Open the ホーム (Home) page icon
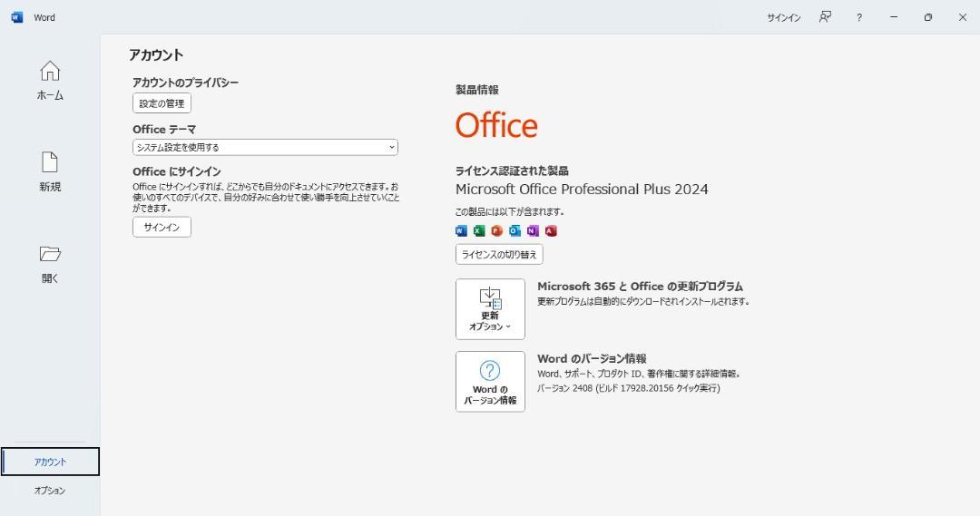This screenshot has width=980, height=516. point(50,71)
